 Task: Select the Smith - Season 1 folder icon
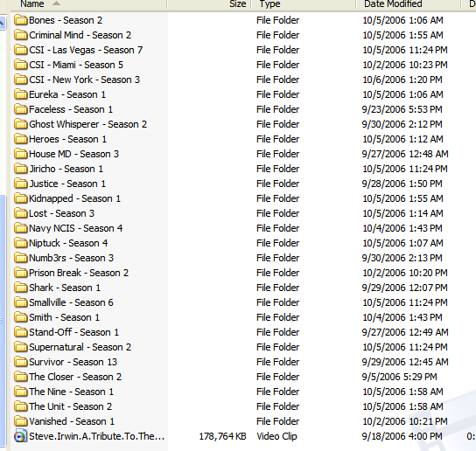click(21, 317)
